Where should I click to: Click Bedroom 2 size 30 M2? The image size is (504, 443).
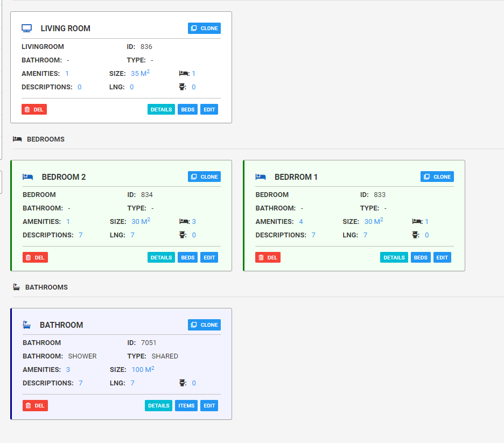(141, 221)
